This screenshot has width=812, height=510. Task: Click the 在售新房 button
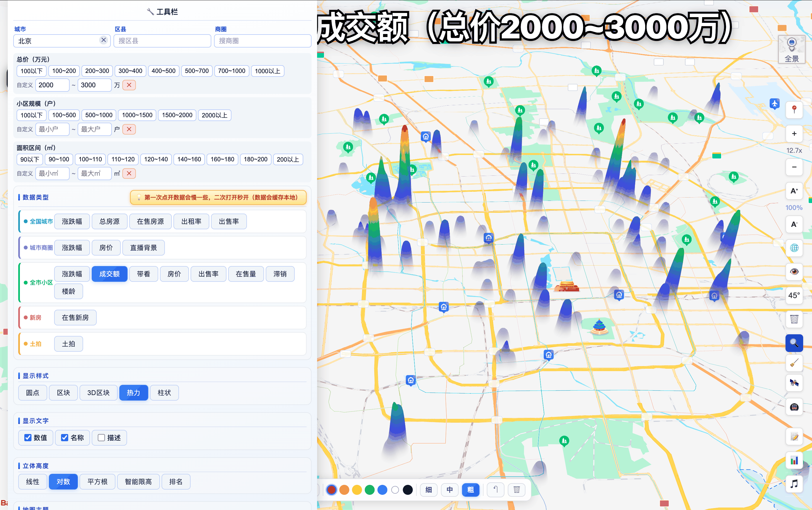pyautogui.click(x=75, y=317)
